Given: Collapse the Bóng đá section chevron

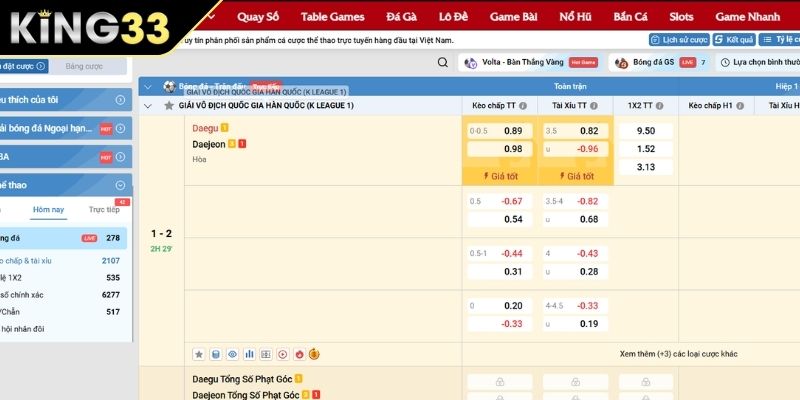Looking at the screenshot, I should pos(148,87).
